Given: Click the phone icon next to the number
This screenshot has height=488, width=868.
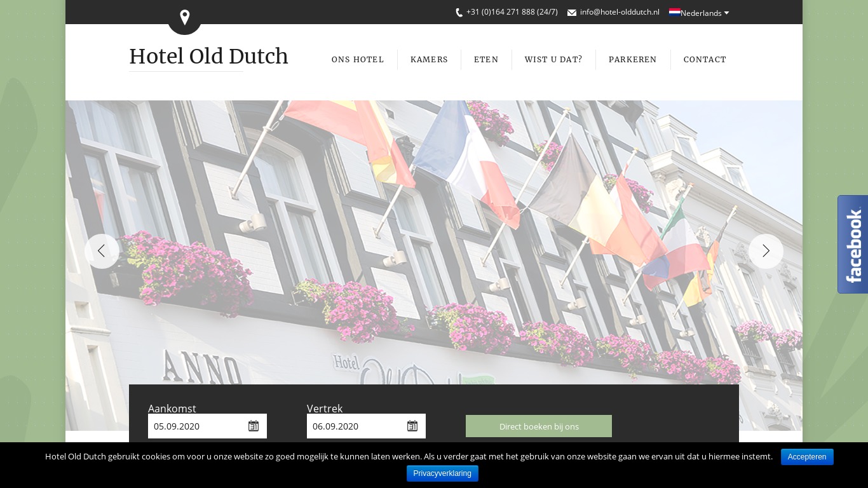Looking at the screenshot, I should point(459,12).
